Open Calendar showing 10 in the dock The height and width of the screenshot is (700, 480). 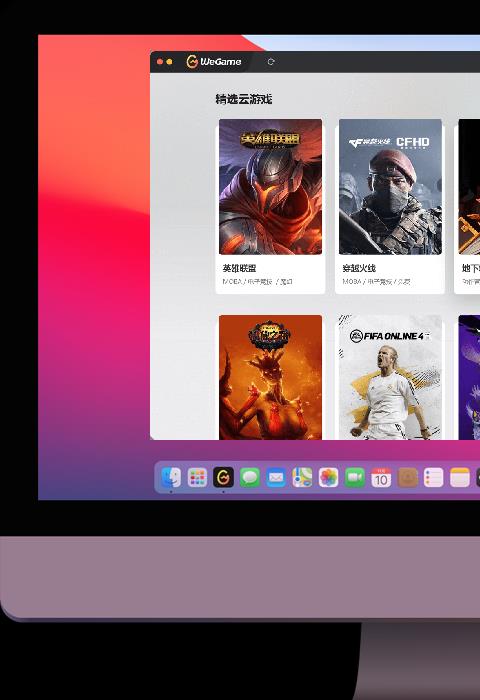(x=381, y=477)
